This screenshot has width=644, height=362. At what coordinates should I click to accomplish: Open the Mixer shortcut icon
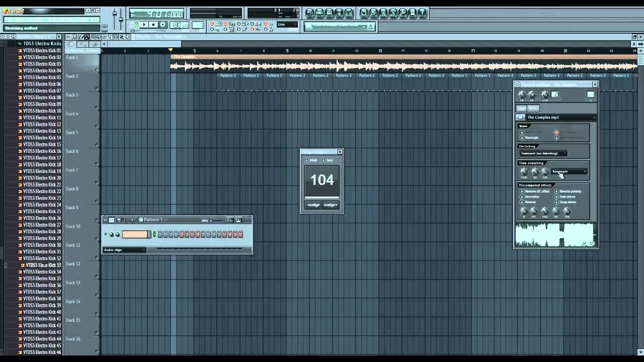(349, 13)
